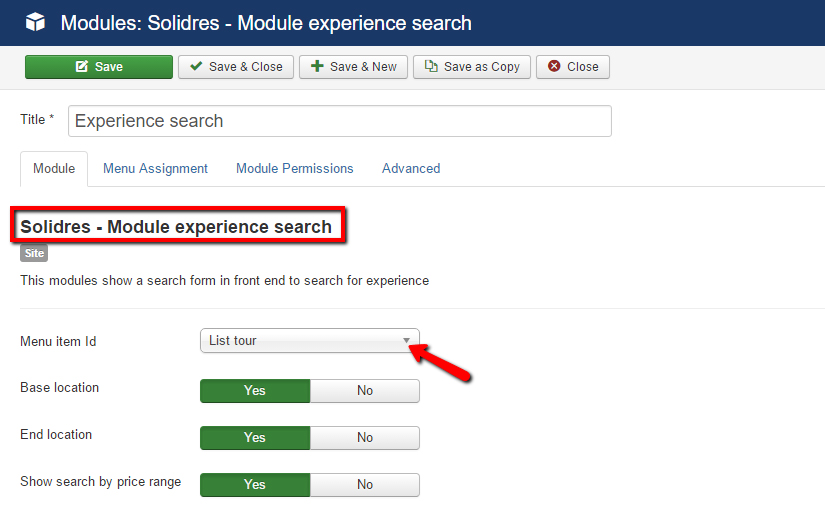Disable Show search by price range No
The image size is (825, 510).
coord(365,484)
